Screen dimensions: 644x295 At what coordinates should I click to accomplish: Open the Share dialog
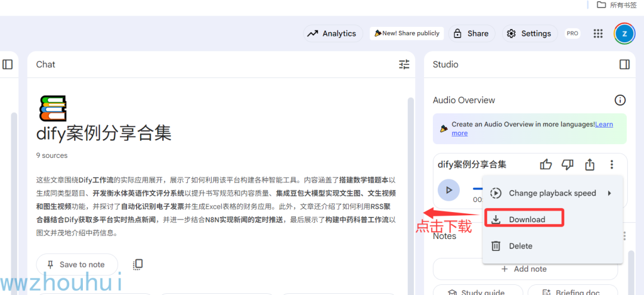(472, 33)
